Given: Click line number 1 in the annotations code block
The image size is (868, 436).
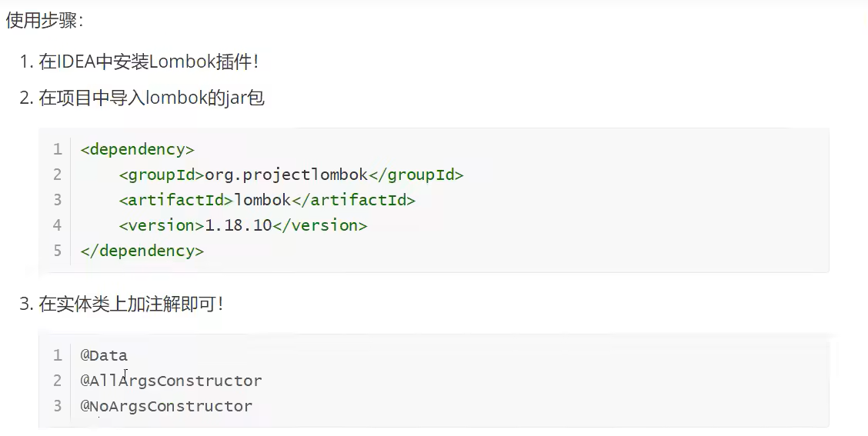Looking at the screenshot, I should click(x=58, y=355).
